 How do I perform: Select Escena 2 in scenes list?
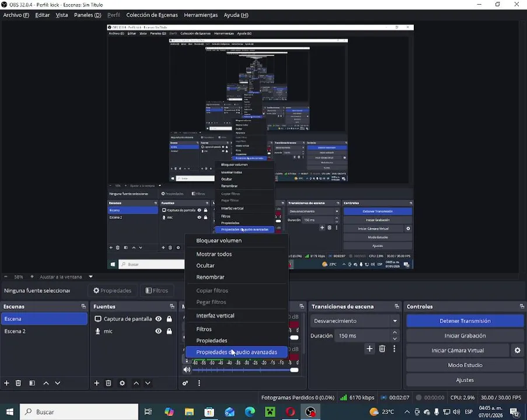pyautogui.click(x=44, y=331)
